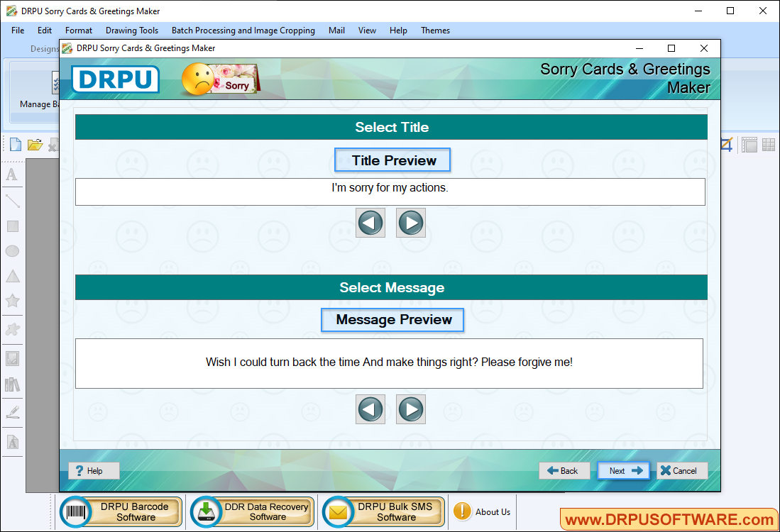This screenshot has height=532, width=780.
Task: Select the Triangle shape tool
Action: (x=12, y=276)
